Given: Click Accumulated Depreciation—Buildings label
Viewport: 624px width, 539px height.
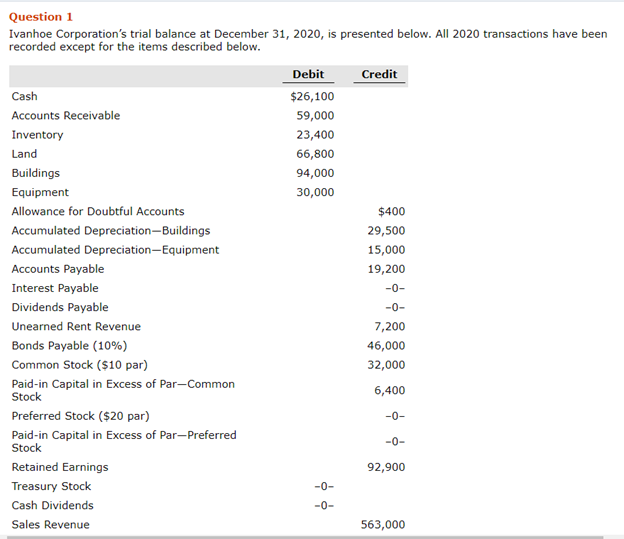Looking at the screenshot, I should (111, 230).
